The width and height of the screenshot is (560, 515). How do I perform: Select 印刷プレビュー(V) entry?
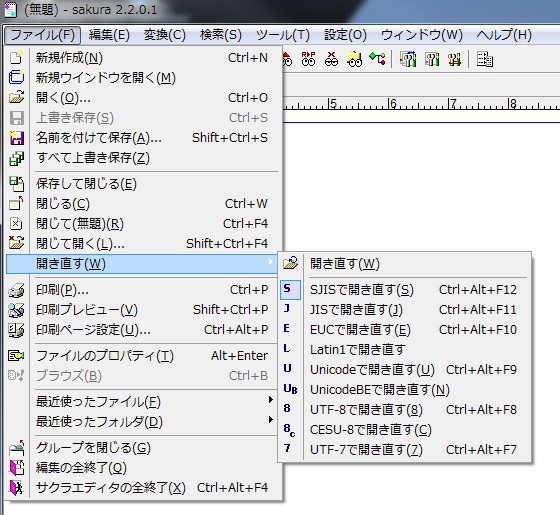point(142,310)
